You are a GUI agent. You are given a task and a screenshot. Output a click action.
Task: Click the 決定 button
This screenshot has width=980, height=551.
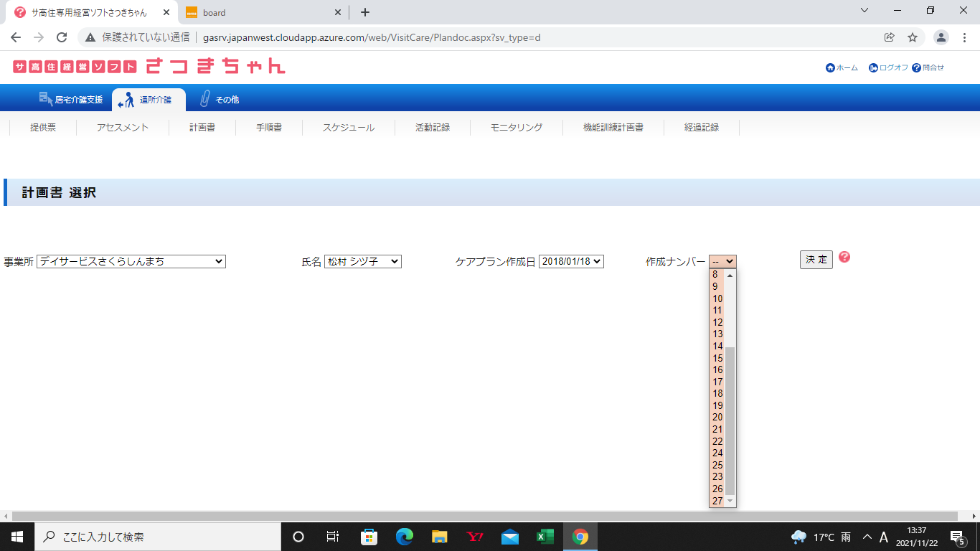click(816, 260)
